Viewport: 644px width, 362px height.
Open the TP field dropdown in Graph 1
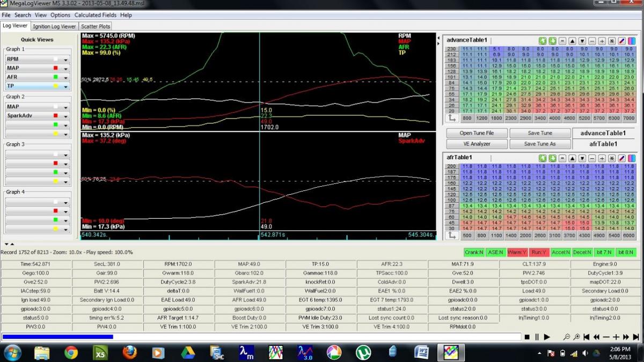point(66,87)
